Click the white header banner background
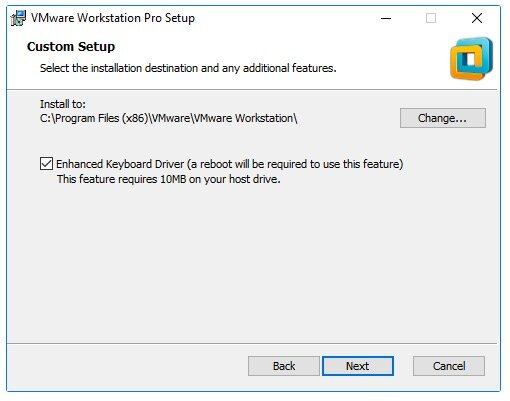The image size is (510, 401). (x=383, y=50)
